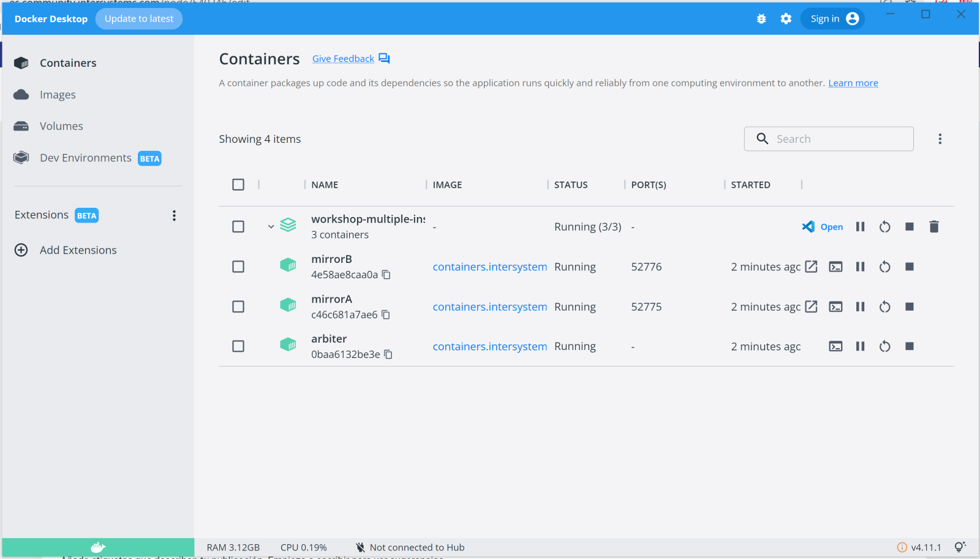Viewport: 980px width, 559px height.
Task: Delete the workshop-multiple-instances stack with trash icon
Action: click(x=933, y=227)
